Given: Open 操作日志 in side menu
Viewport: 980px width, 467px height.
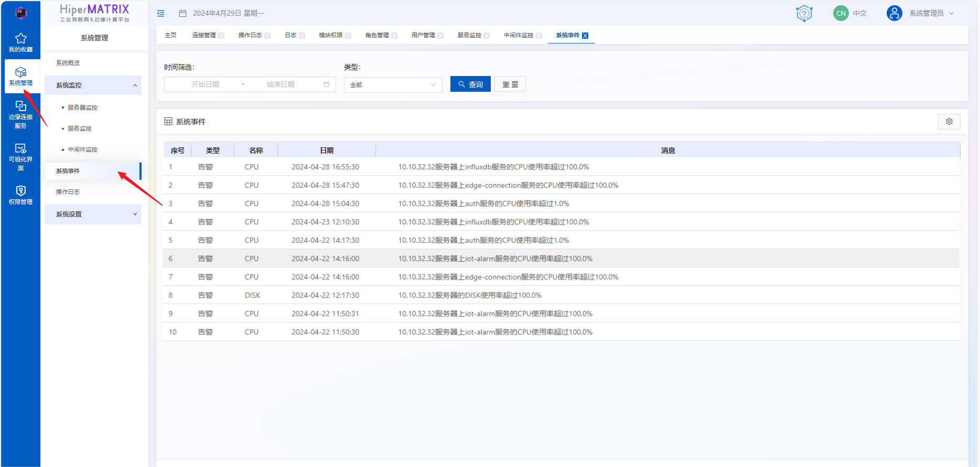Looking at the screenshot, I should point(68,192).
